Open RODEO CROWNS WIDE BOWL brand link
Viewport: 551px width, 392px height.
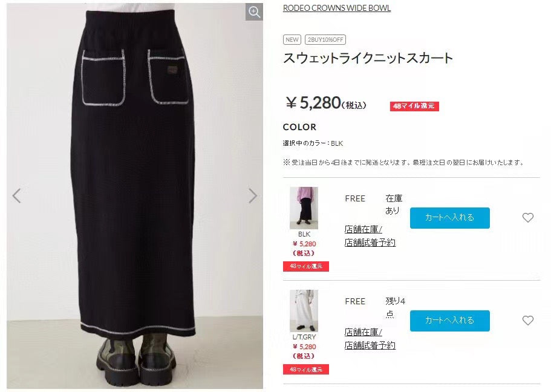pyautogui.click(x=337, y=8)
